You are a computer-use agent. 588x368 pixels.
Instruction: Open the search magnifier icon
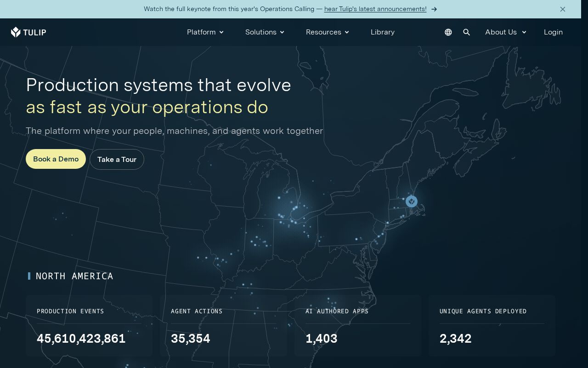coord(467,32)
